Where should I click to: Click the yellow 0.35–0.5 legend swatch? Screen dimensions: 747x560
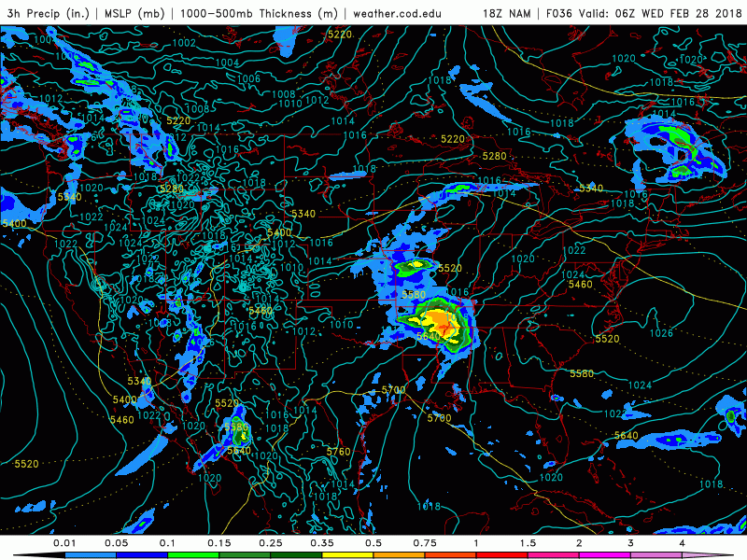pyautogui.click(x=347, y=554)
